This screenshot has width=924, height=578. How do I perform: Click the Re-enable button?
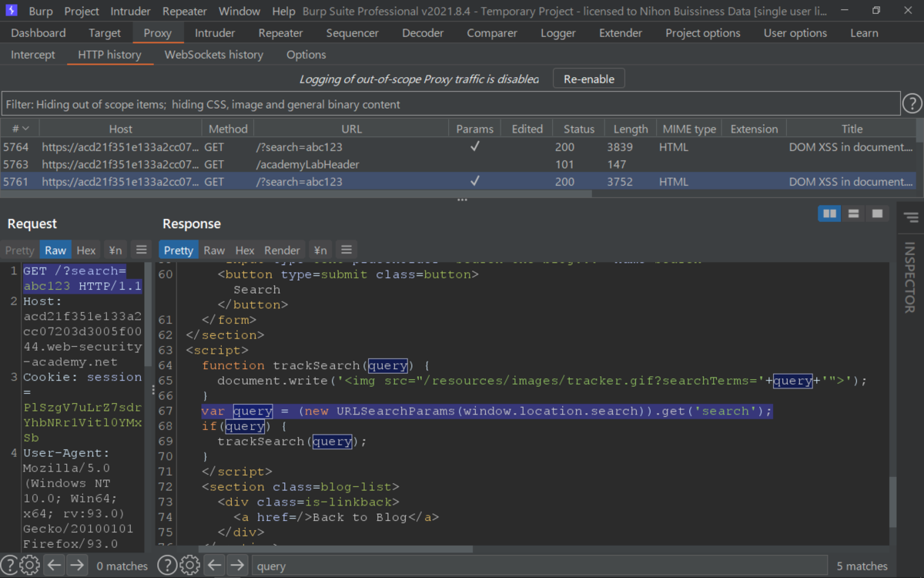click(x=589, y=79)
